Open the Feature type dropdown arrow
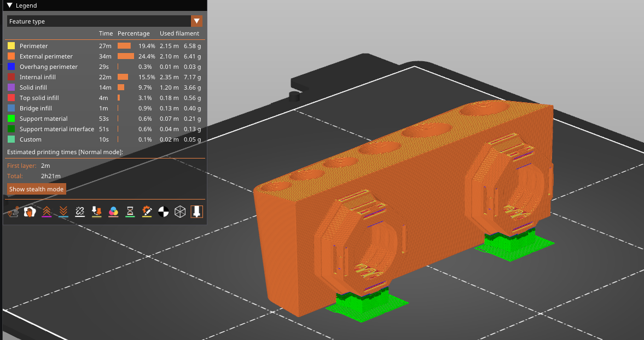This screenshot has height=340, width=644. tap(197, 21)
